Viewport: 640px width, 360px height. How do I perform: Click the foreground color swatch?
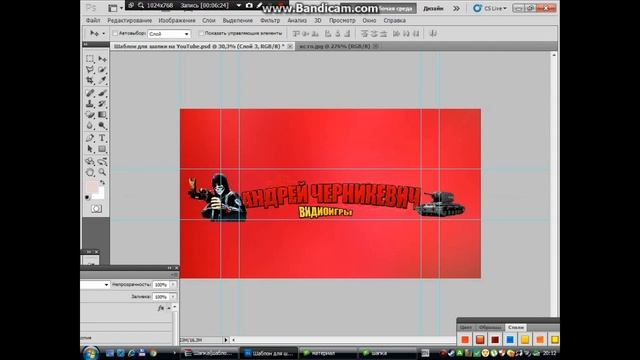[92, 187]
